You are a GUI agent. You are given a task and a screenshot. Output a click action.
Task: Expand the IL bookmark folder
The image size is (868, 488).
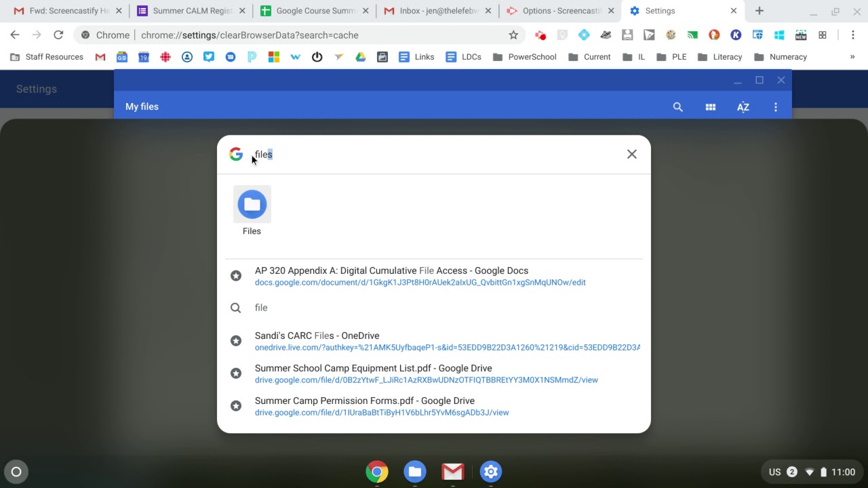coord(633,57)
